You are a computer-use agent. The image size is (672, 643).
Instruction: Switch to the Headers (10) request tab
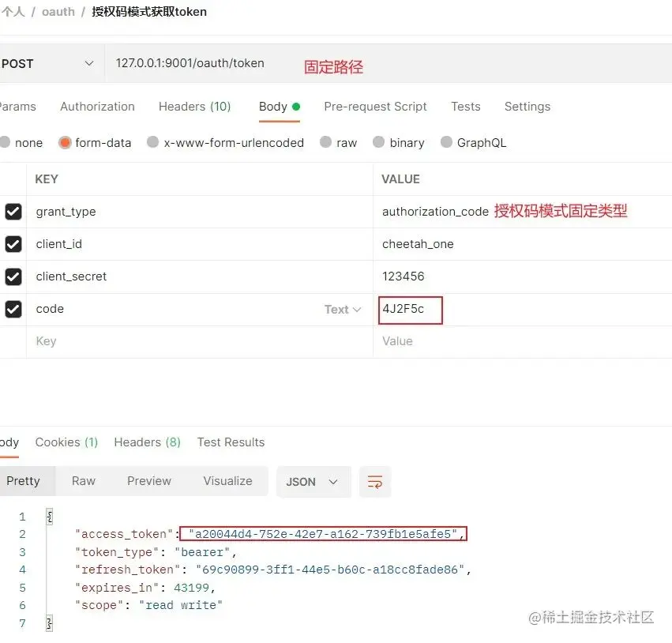[x=194, y=106]
